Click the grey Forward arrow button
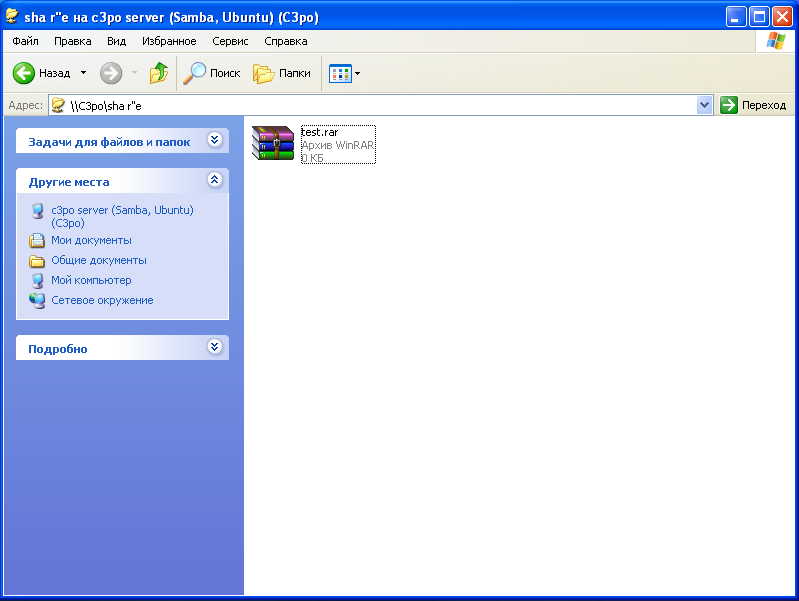The image size is (799, 601). pos(111,73)
